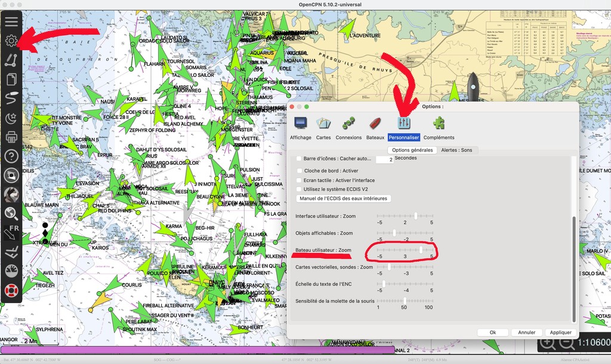Zoom in the chart with plus magnifier

tap(548, 343)
